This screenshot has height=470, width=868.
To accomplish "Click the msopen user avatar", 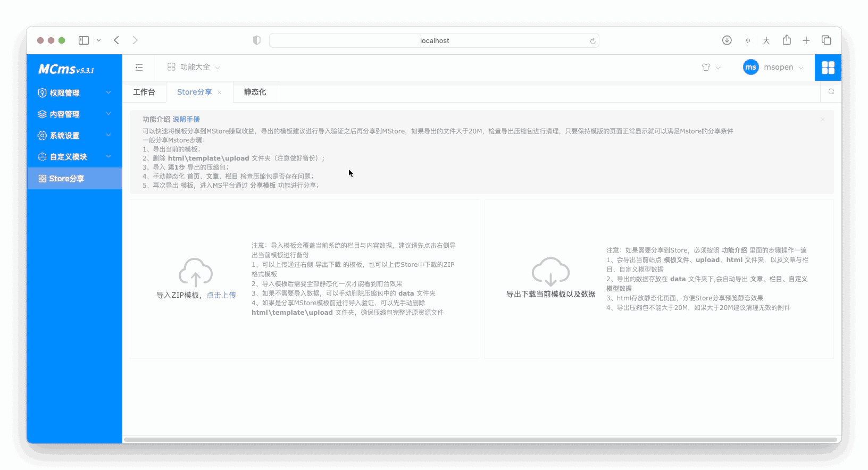I will (750, 68).
